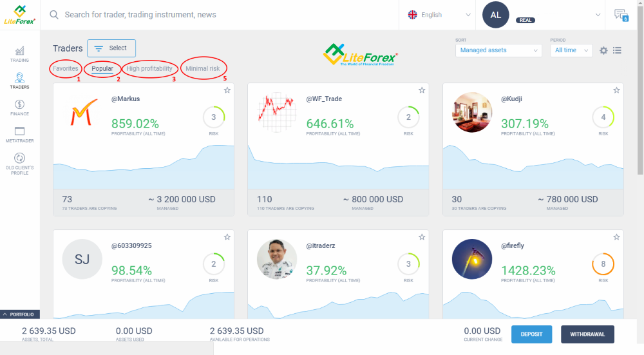Viewport: 644px width, 355px height.
Task: Click the ~ 3 200 000 USD managed amount
Action: click(182, 199)
